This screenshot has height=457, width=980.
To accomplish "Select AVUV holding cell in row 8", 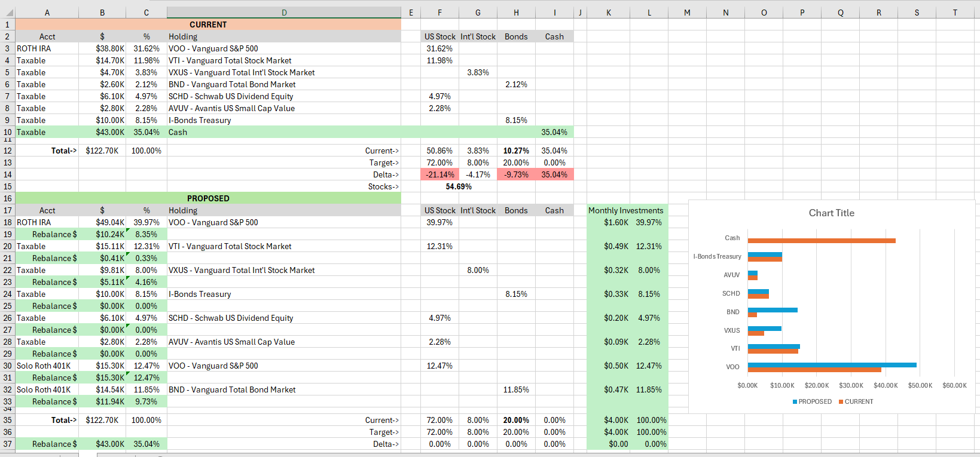I will [x=284, y=108].
